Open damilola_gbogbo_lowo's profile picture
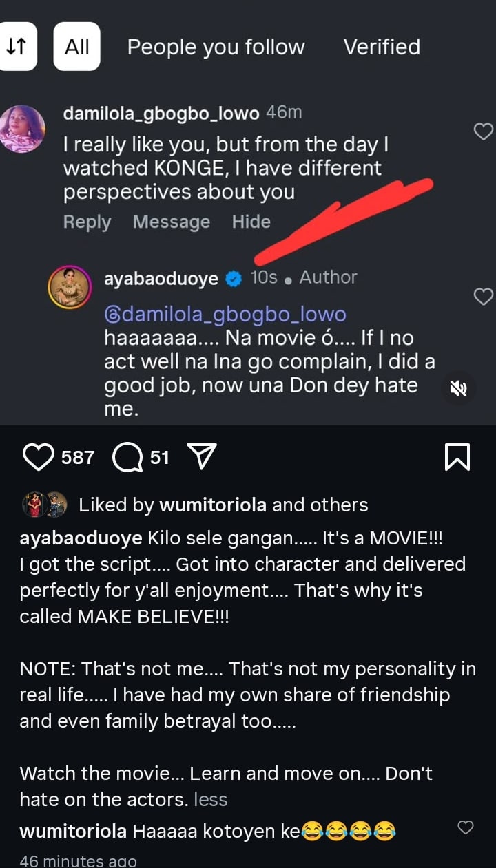The image size is (496, 868). click(x=23, y=129)
